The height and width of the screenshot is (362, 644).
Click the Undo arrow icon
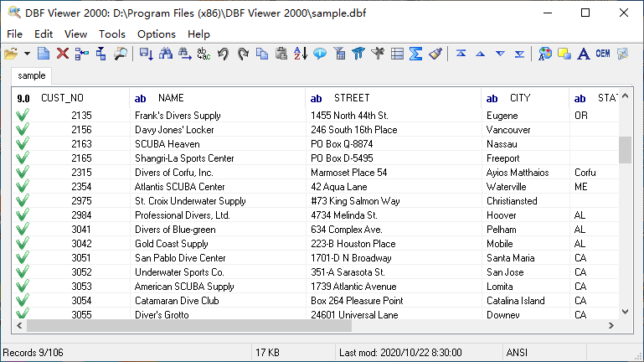tap(223, 54)
